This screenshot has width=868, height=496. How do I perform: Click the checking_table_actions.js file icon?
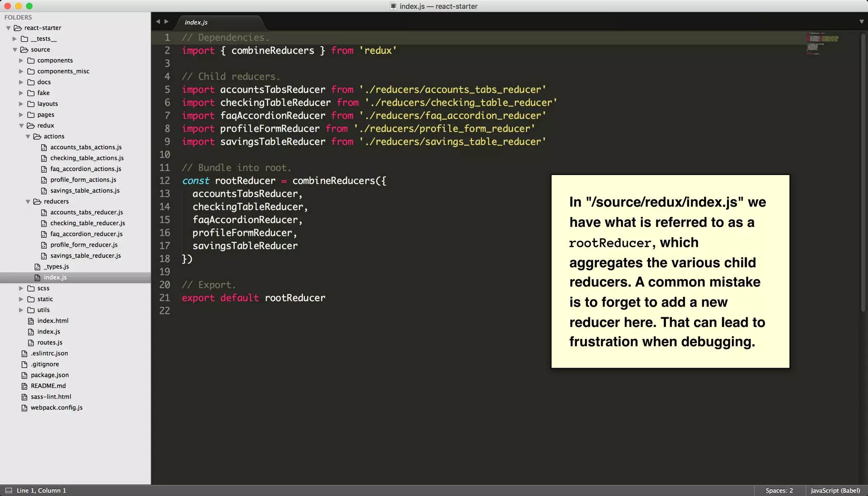(44, 158)
